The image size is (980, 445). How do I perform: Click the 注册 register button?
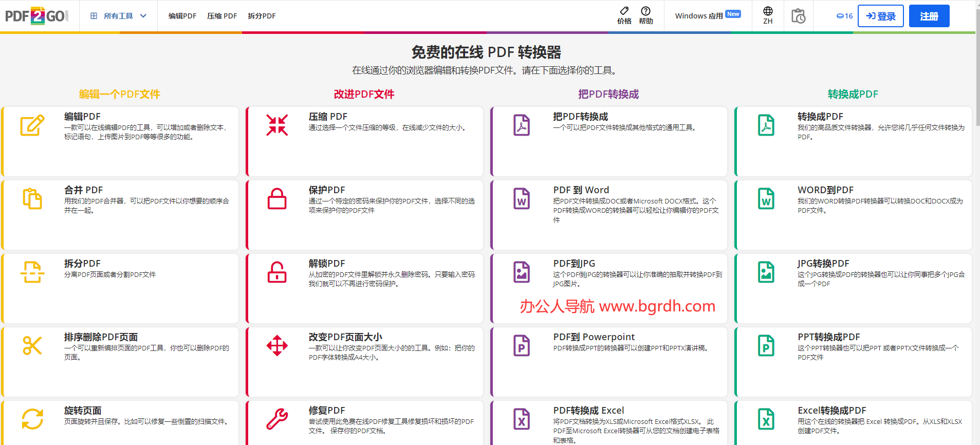pyautogui.click(x=929, y=16)
